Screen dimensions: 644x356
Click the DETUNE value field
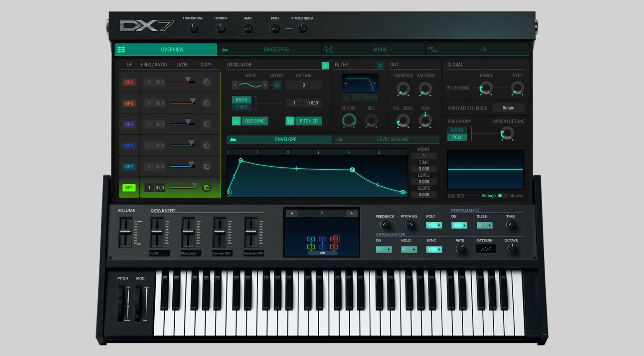click(304, 85)
